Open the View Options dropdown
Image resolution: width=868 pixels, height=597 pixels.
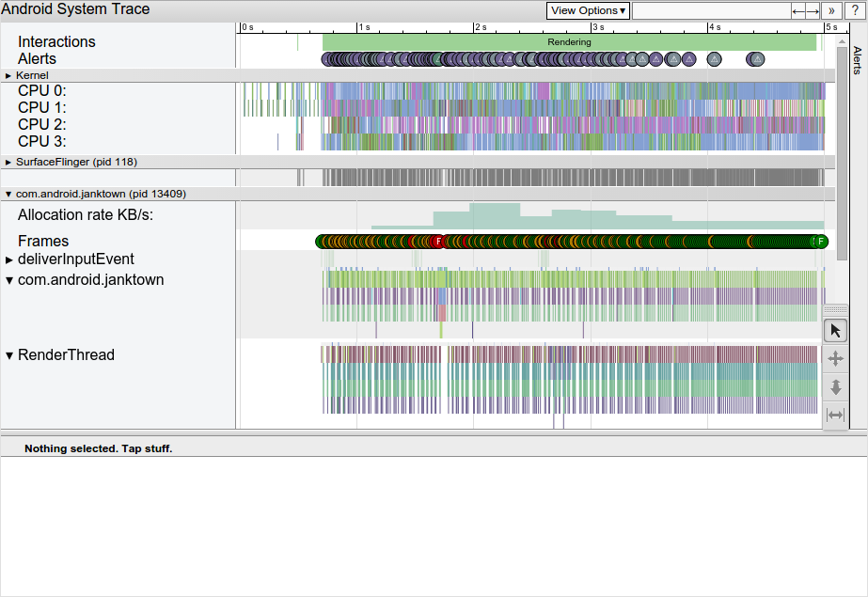coord(588,10)
